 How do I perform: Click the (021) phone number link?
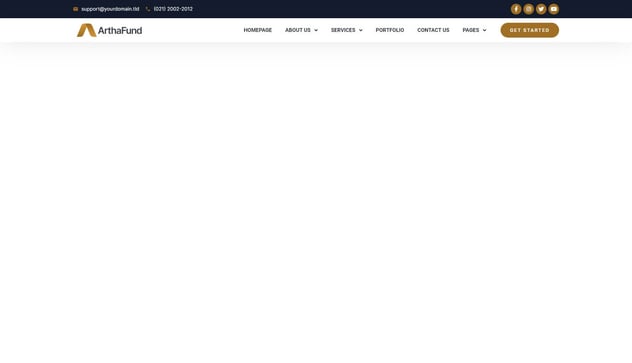pyautogui.click(x=173, y=9)
